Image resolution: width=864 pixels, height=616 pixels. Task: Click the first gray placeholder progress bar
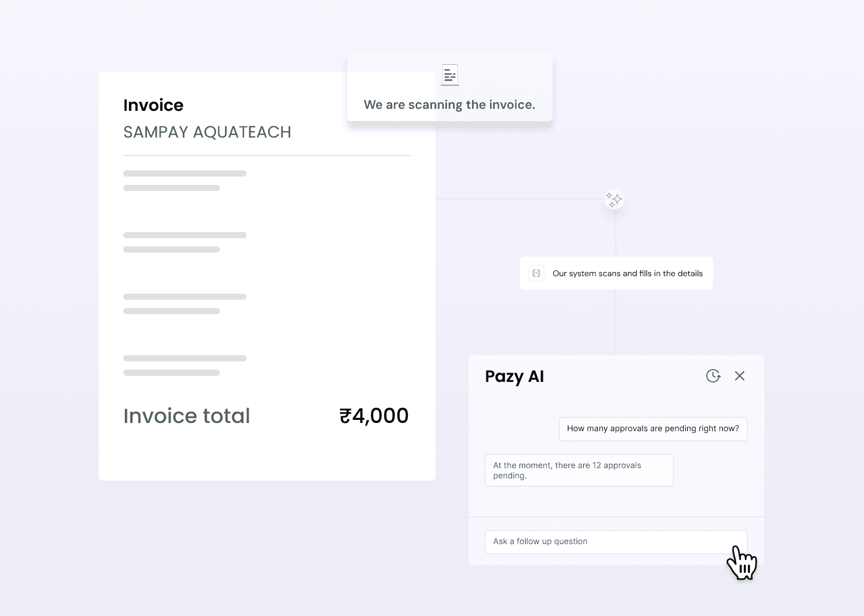tap(184, 174)
